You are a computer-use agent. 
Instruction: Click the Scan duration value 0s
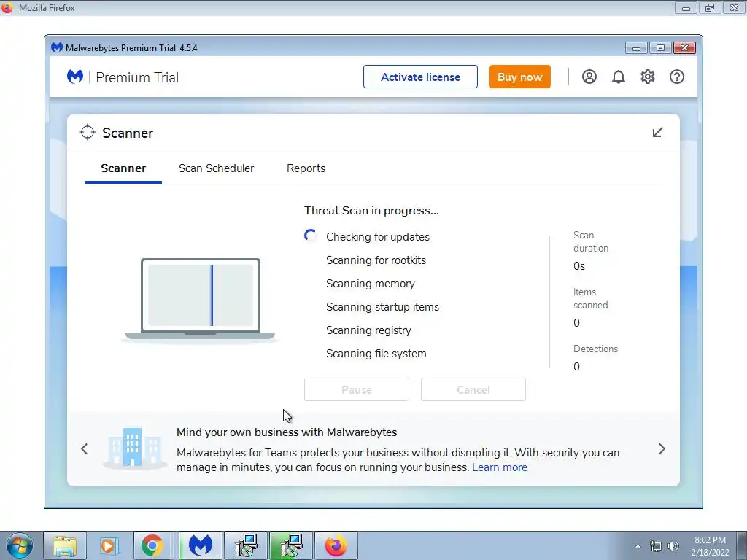point(578,265)
